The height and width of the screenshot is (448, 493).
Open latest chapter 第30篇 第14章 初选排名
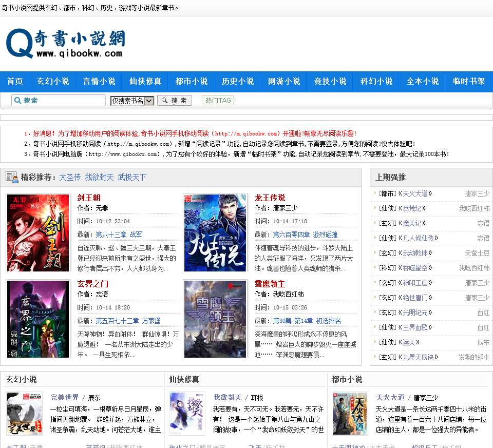pos(307,321)
